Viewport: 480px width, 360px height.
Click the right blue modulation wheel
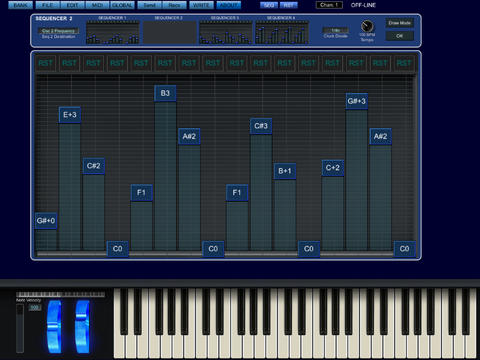[82, 327]
